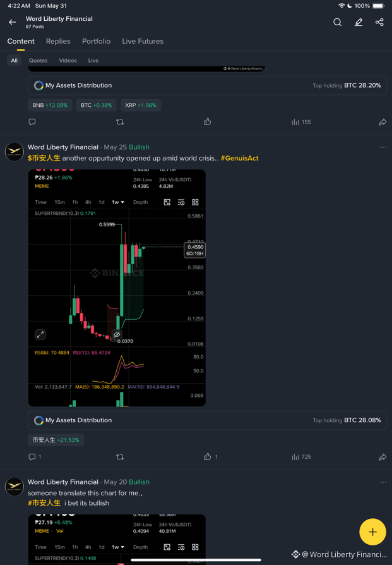Tap the pencil edit icon
This screenshot has width=392, height=565.
pyautogui.click(x=359, y=22)
